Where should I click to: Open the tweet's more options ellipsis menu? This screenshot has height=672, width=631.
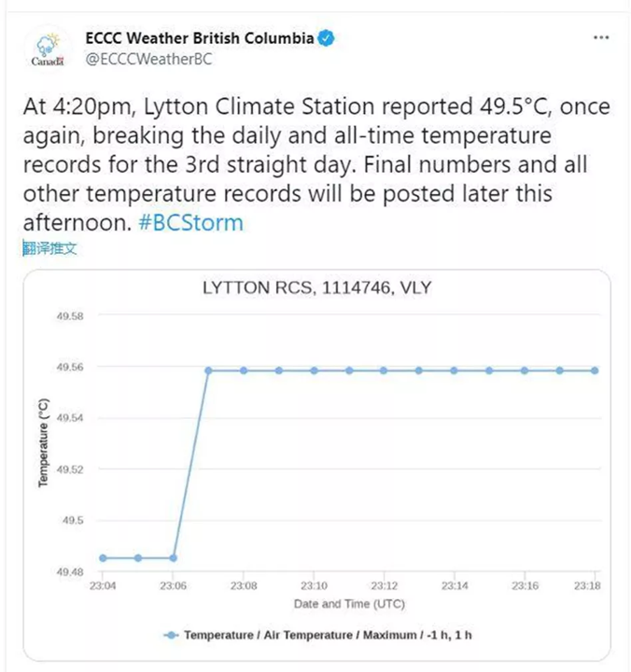click(x=602, y=39)
